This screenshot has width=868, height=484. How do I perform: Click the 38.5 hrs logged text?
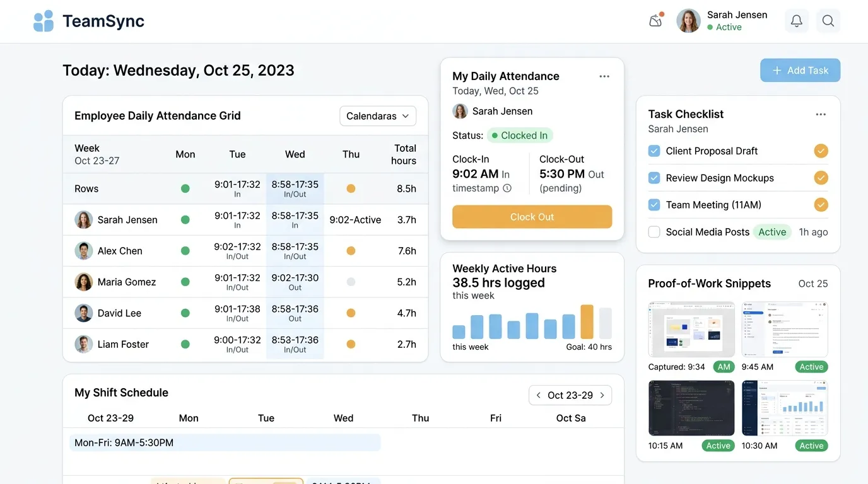pos(498,283)
